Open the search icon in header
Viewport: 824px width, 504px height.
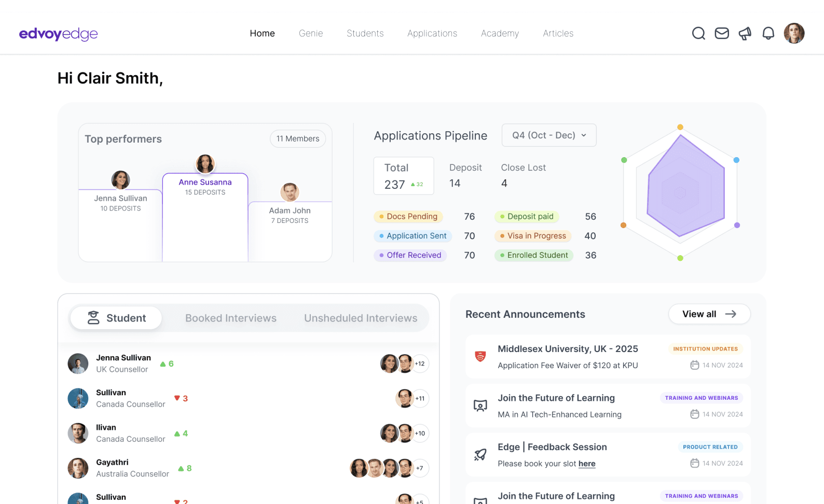click(x=698, y=33)
